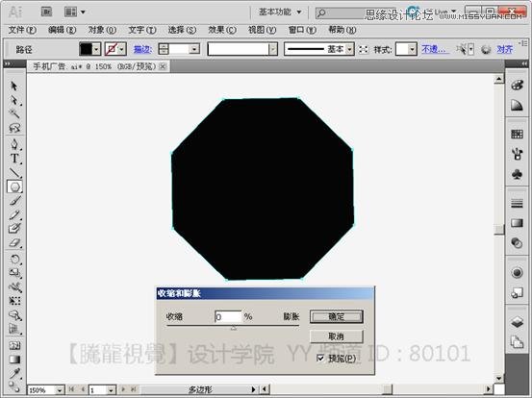
Task: Expand the stroke weight dropdown
Action: tap(194, 49)
